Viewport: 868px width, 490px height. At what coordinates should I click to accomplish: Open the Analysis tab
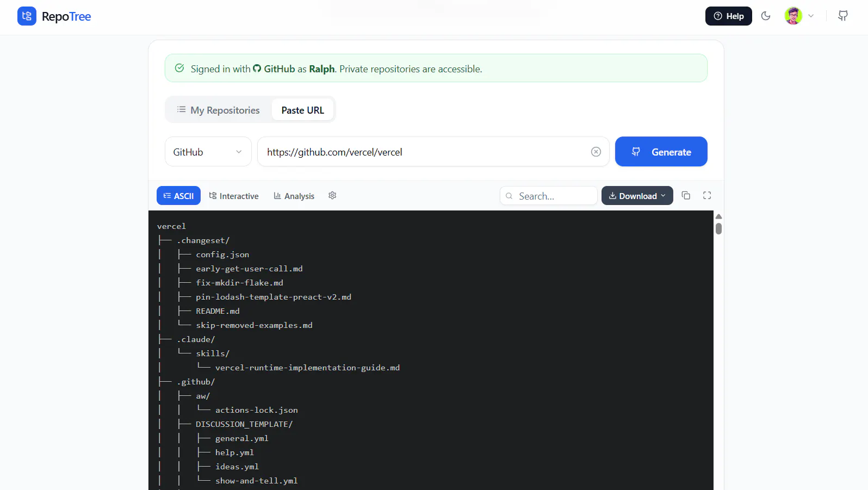pyautogui.click(x=294, y=196)
